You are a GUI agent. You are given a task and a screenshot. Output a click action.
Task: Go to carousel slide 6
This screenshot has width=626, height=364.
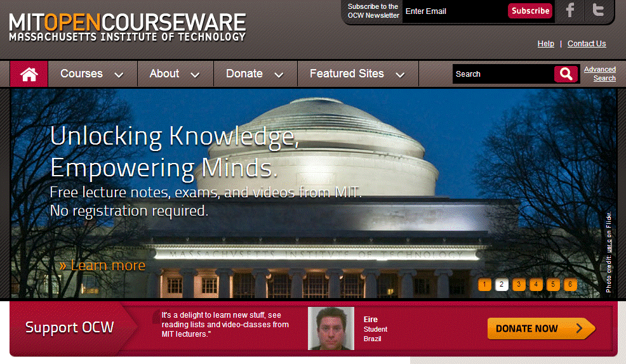pyautogui.click(x=571, y=285)
